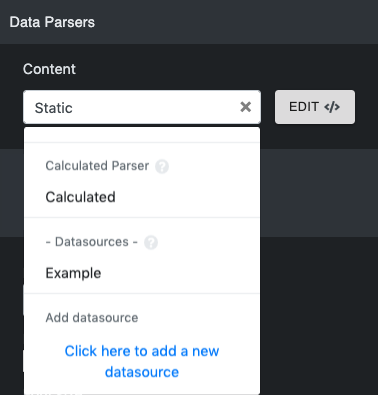Open help icon beside Datasources heading

tap(151, 242)
